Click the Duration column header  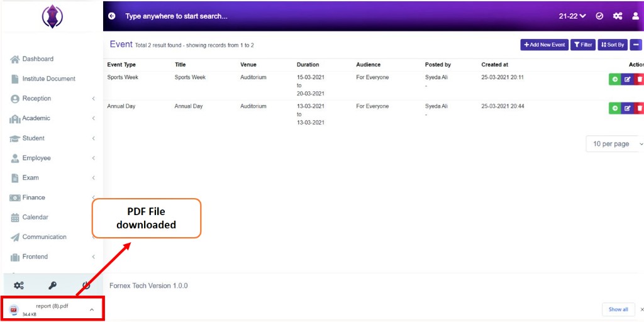(x=308, y=65)
